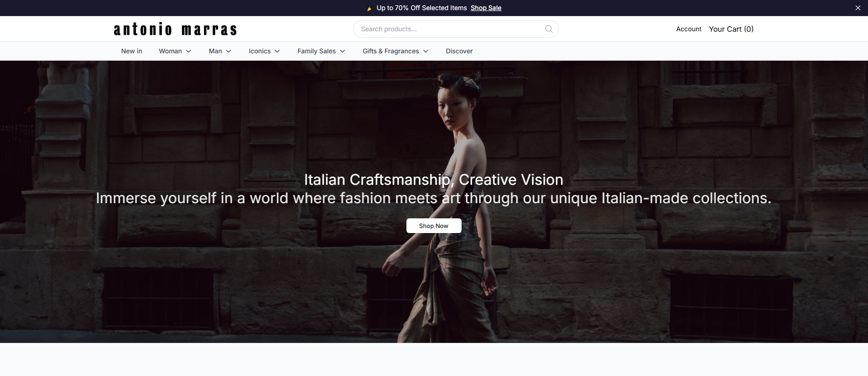The image size is (868, 376).
Task: Open the Discover page
Action: (x=459, y=51)
